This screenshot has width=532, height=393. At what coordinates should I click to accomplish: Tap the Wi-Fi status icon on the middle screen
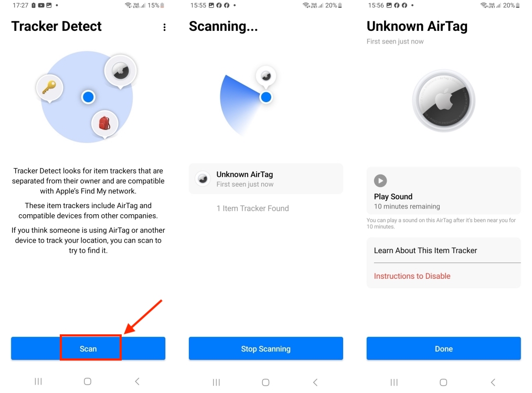(306, 5)
